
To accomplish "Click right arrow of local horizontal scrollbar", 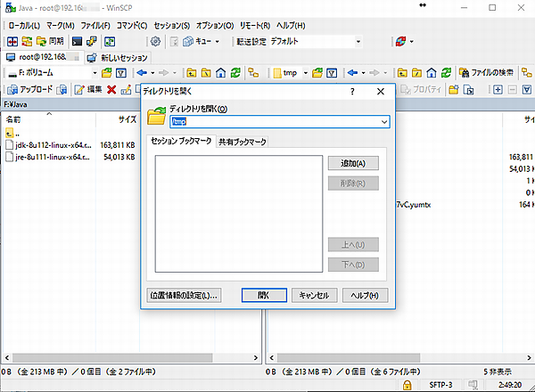I will 256,357.
